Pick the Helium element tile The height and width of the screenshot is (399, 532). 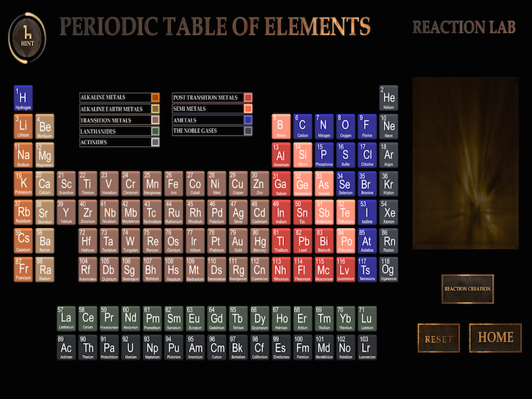[x=388, y=98]
